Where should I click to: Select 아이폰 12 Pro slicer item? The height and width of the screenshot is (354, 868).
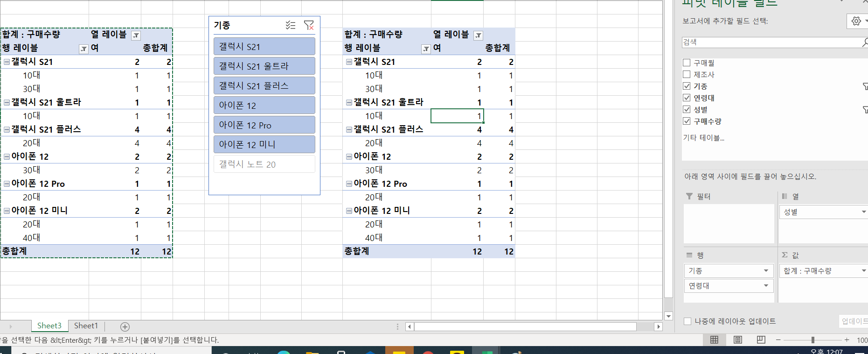[264, 125]
